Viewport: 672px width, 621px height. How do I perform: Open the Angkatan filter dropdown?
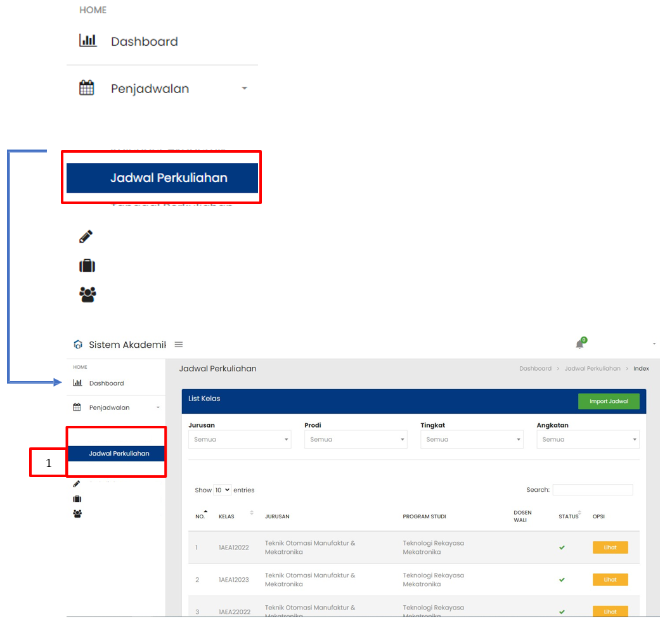pos(588,439)
